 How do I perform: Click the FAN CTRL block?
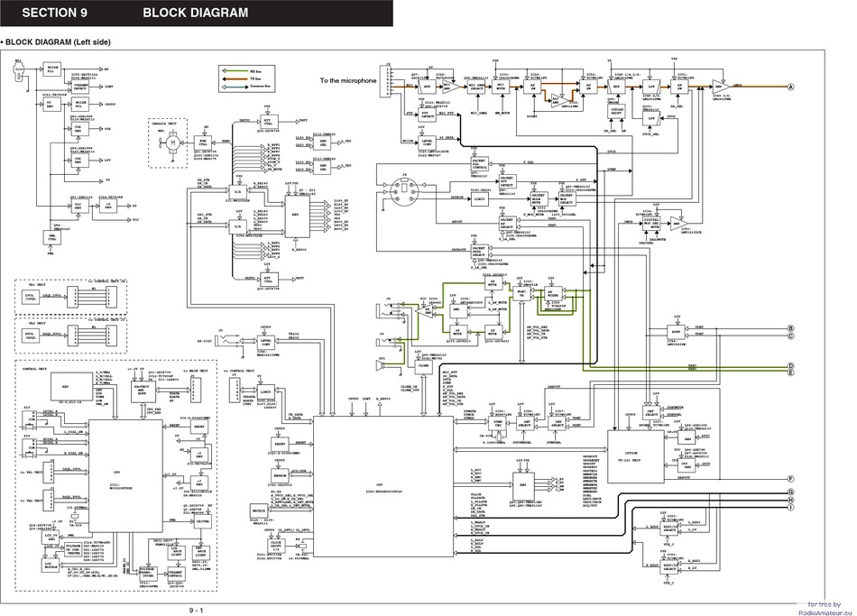[x=203, y=143]
